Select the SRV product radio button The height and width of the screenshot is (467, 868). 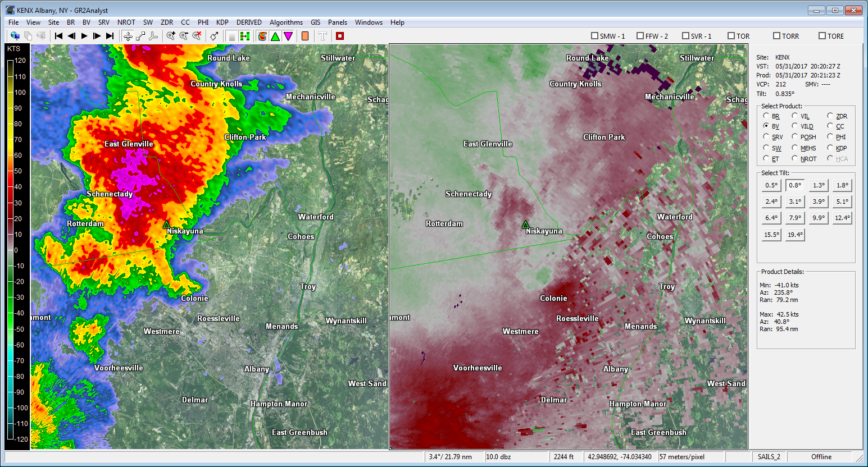(x=766, y=136)
